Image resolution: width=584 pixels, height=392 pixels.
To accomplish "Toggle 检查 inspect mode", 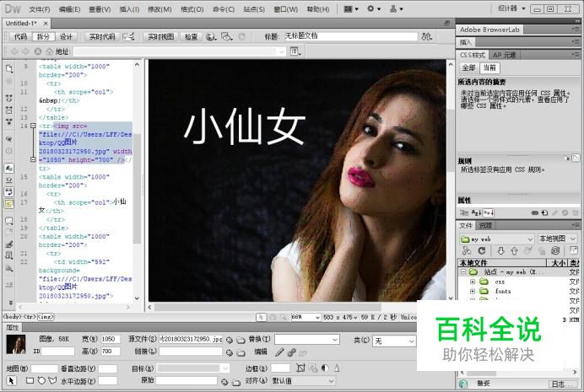I will click(191, 36).
